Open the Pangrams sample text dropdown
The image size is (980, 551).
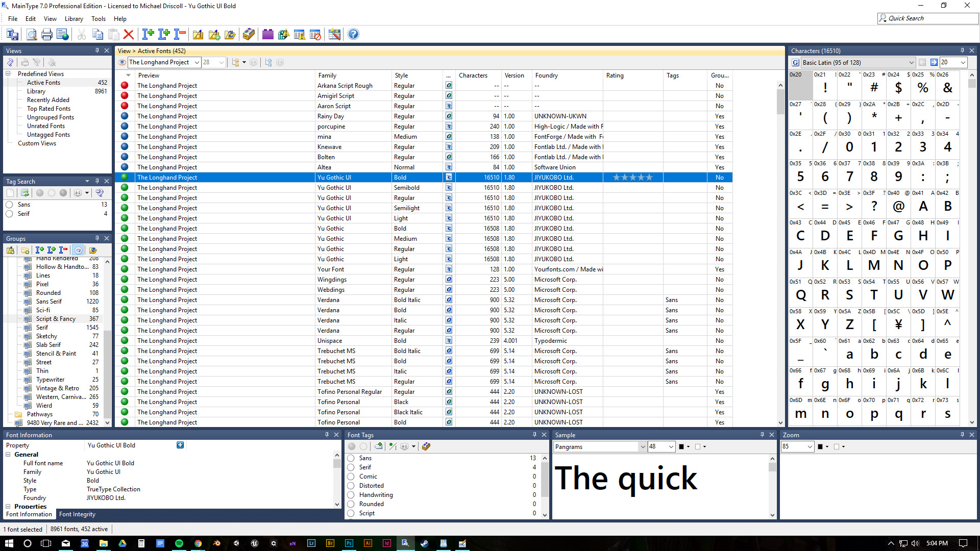[642, 446]
